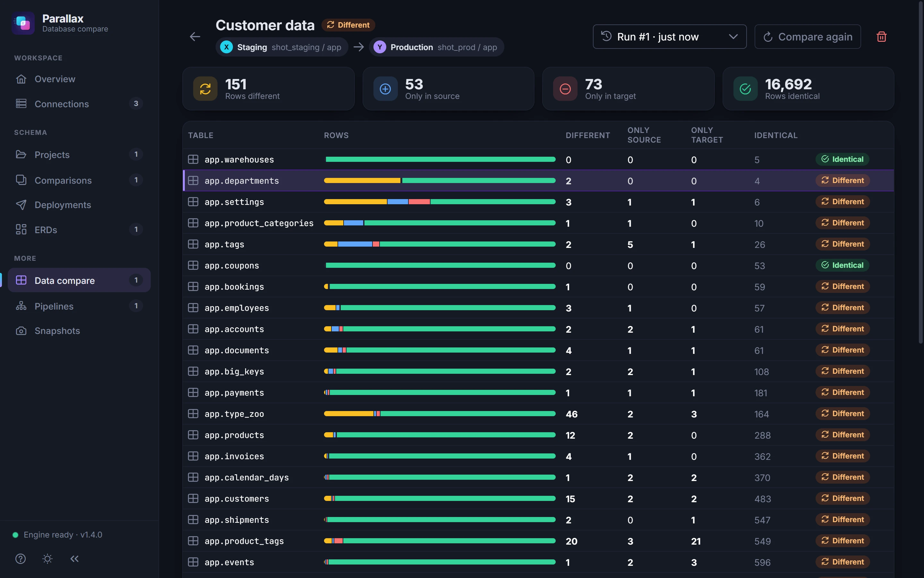
Task: Click the Production connection Y avatar
Action: 380,47
